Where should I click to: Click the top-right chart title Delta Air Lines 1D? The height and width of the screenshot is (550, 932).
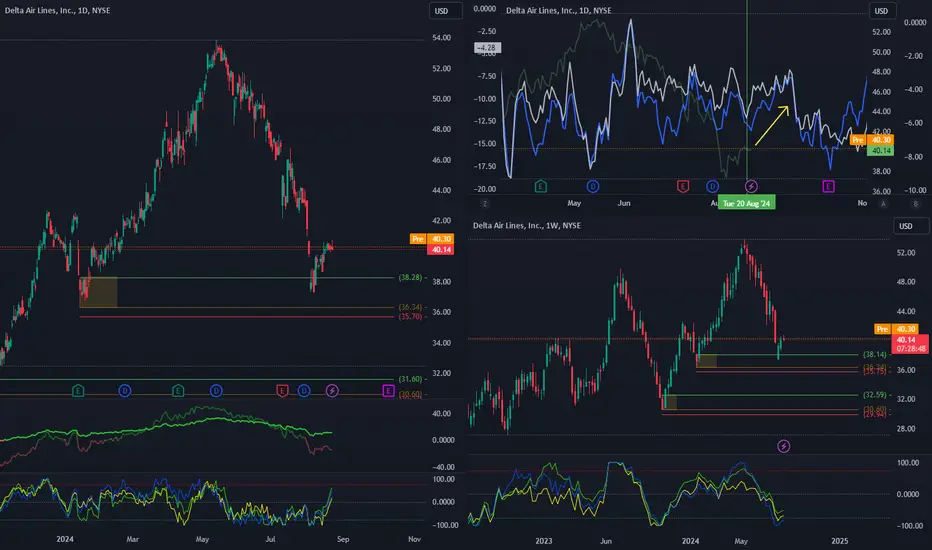pyautogui.click(x=559, y=10)
